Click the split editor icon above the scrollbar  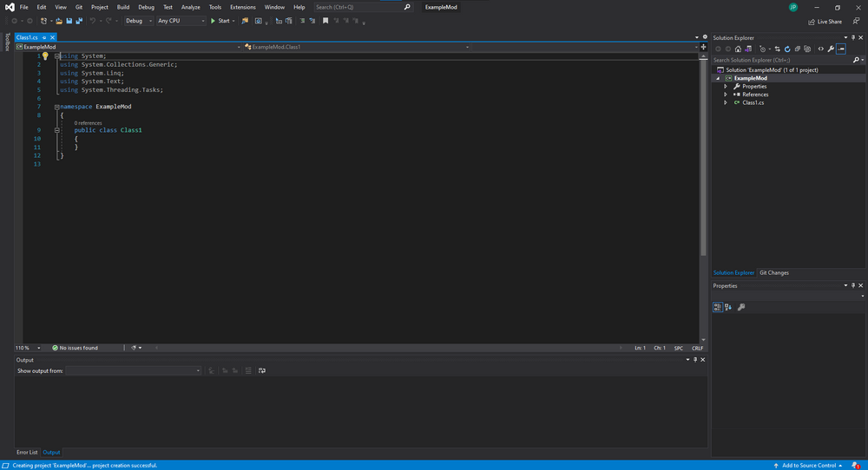[704, 47]
